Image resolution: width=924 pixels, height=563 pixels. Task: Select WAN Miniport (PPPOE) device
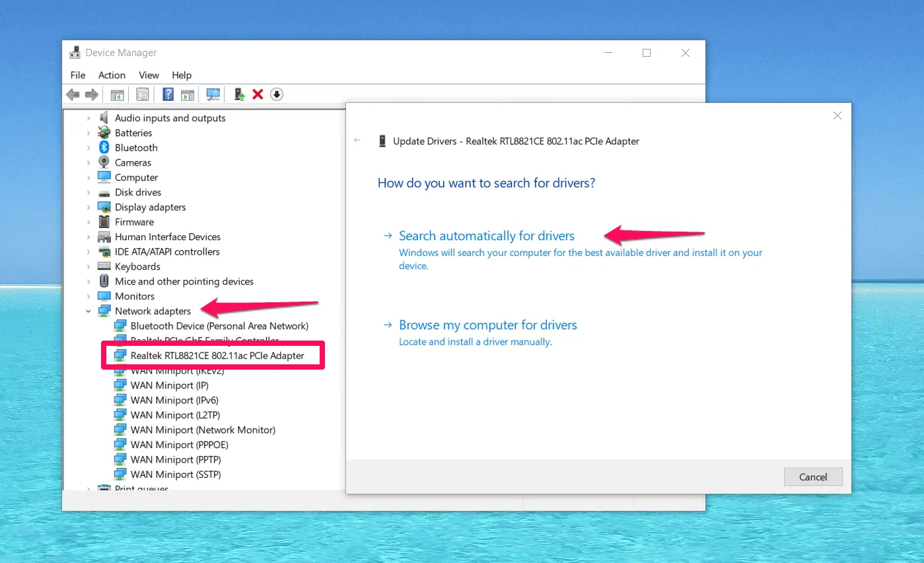tap(179, 445)
